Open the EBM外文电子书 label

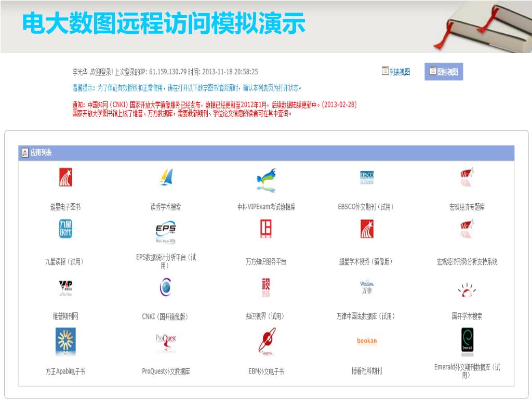(267, 371)
